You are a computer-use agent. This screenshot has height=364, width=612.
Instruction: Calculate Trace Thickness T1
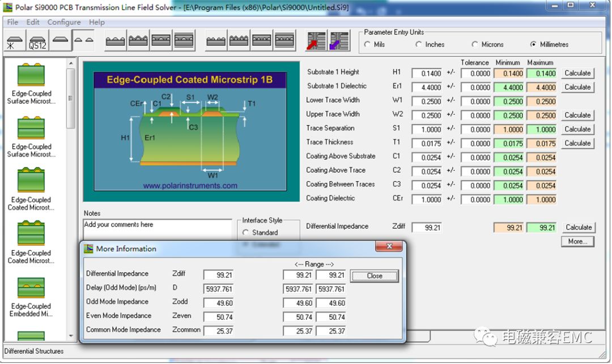coord(577,143)
